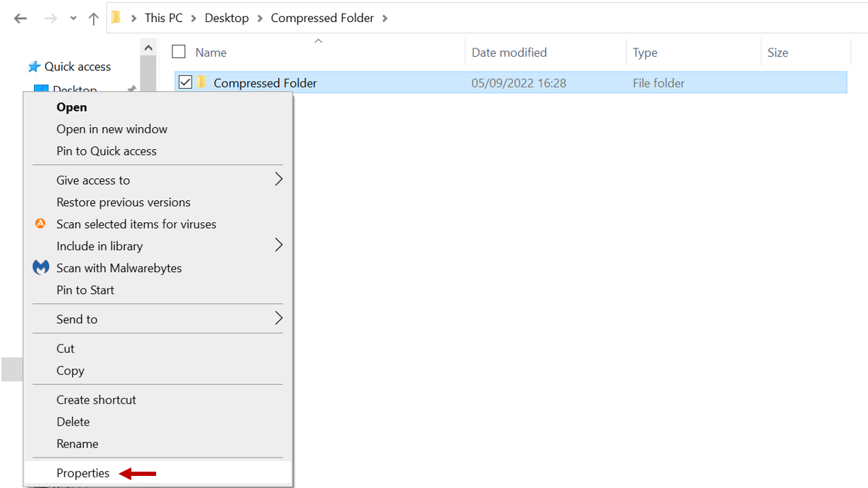868x488 pixels.
Task: Select Pin to Start
Action: [x=158, y=291]
